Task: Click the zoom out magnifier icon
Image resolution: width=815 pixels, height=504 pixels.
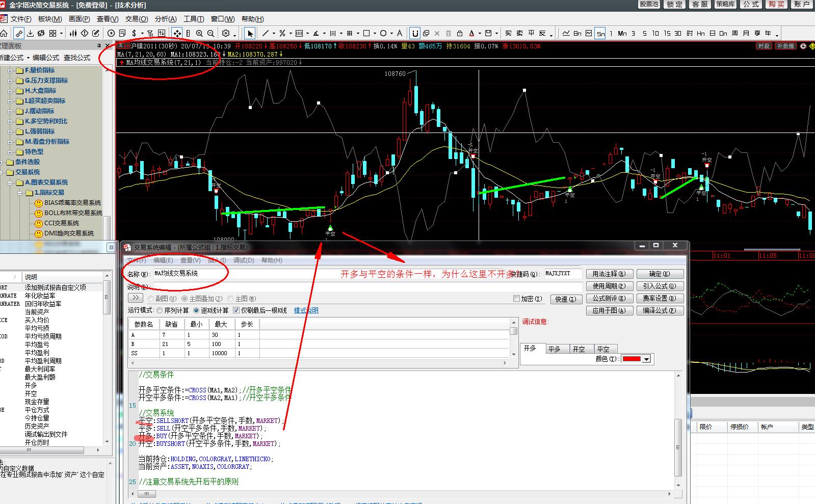Action: (x=210, y=34)
